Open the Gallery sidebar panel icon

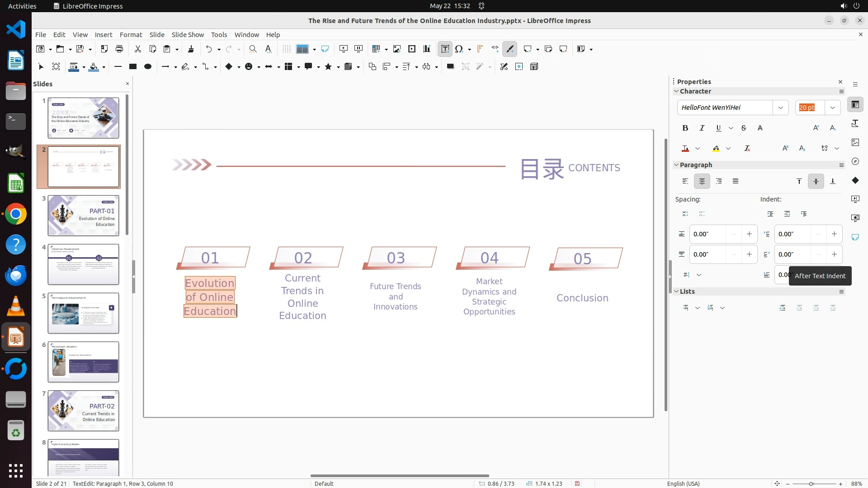tap(855, 142)
